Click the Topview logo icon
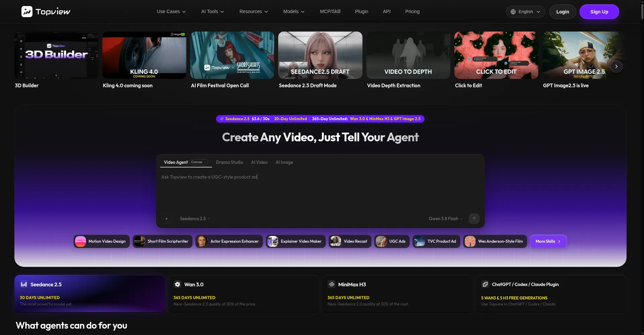The width and height of the screenshot is (644, 335). [x=27, y=11]
